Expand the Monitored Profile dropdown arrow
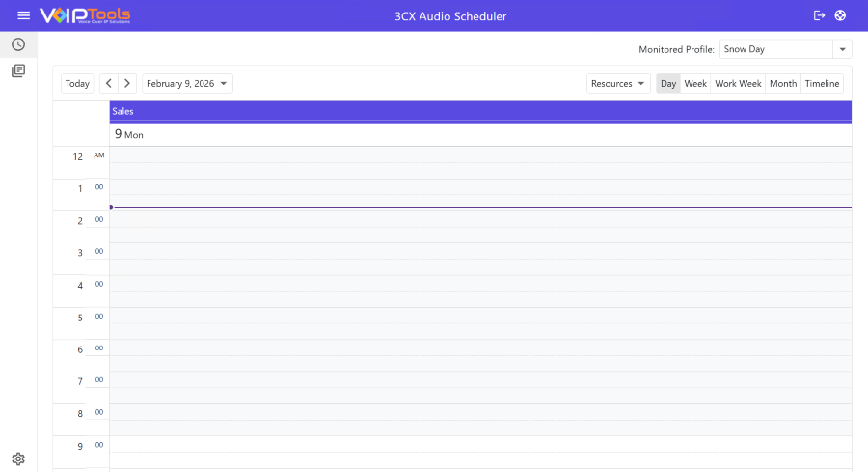The height and width of the screenshot is (472, 868). point(842,49)
